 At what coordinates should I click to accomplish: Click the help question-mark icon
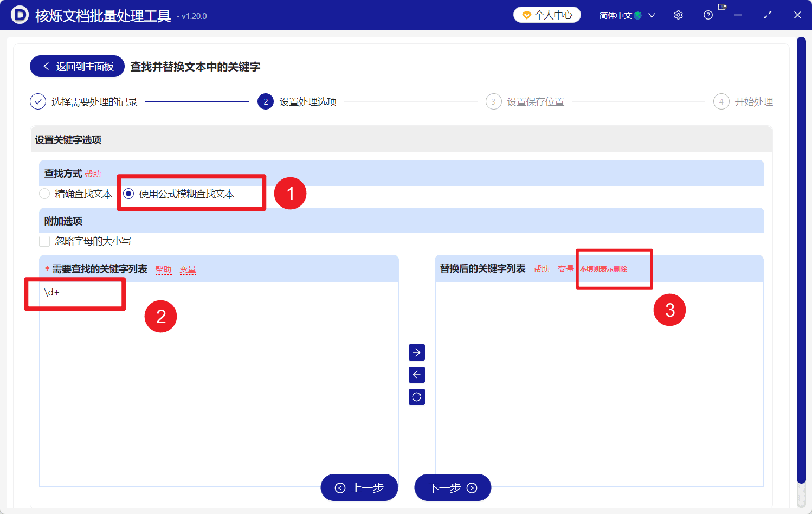pyautogui.click(x=707, y=15)
